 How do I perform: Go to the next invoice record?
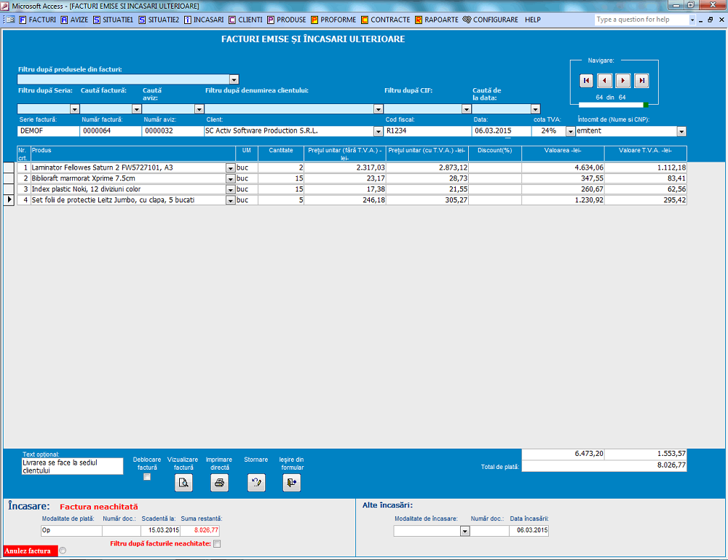623,81
